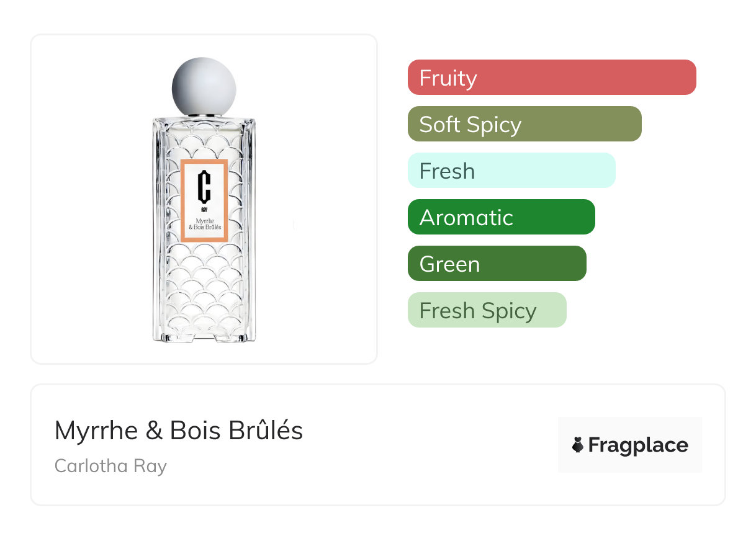
Task: Click the round white bottle cap
Action: click(x=204, y=86)
